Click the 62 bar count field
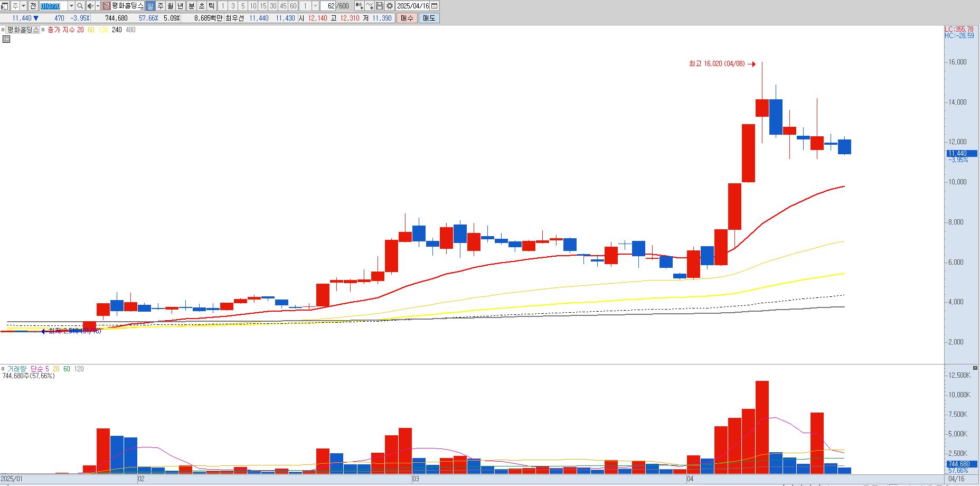This screenshot has height=486, width=980. tap(327, 6)
